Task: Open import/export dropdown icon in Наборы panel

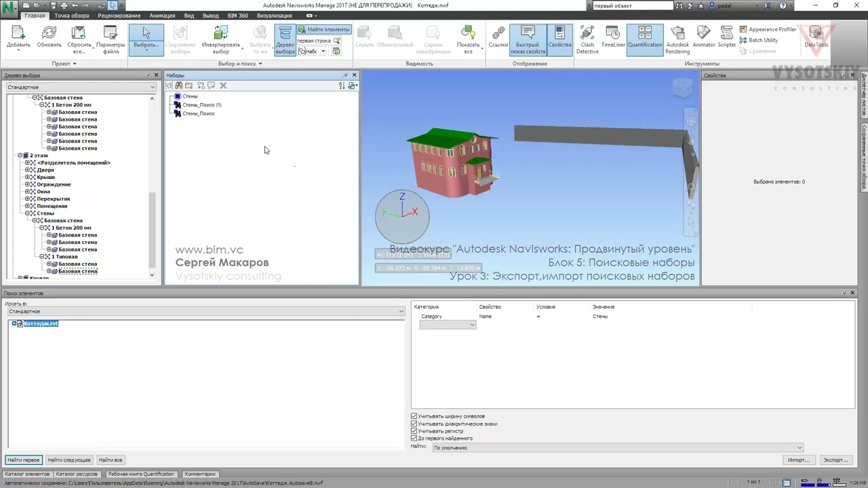Action: (x=352, y=85)
